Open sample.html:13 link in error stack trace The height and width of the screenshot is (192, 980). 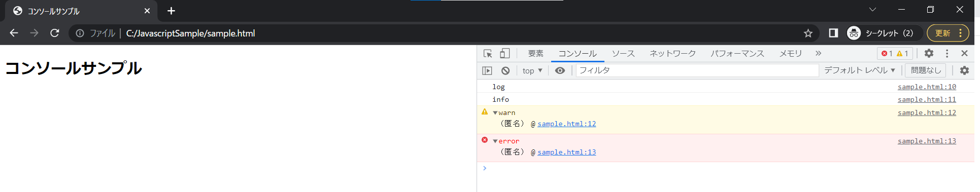click(566, 152)
